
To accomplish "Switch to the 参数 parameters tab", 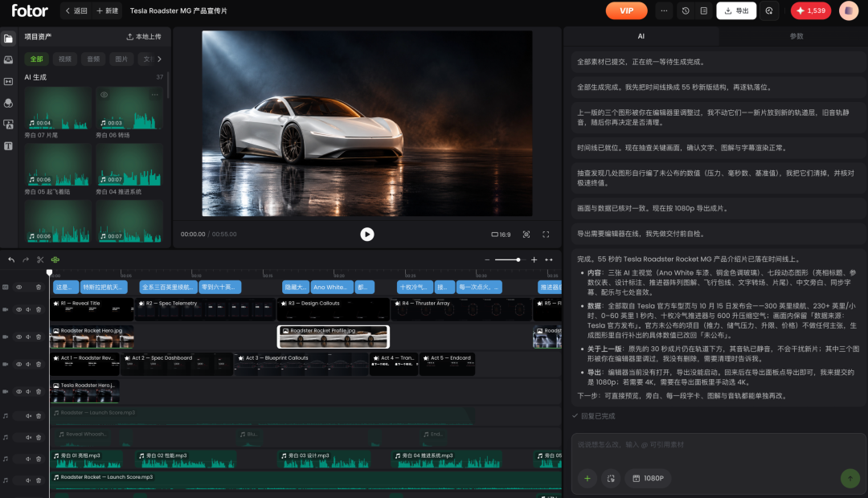I will [796, 36].
